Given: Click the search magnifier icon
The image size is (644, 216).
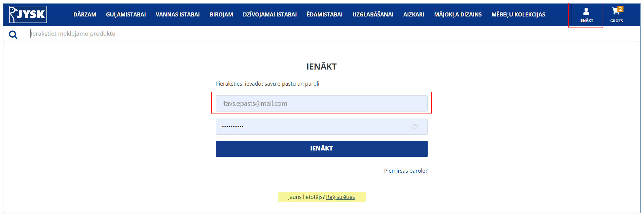Looking at the screenshot, I should (13, 34).
